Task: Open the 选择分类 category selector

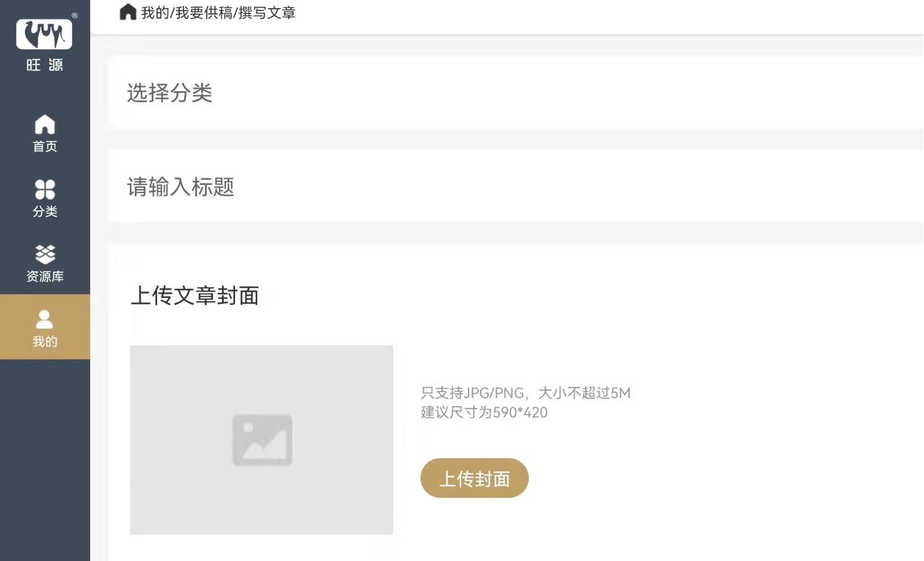Action: click(516, 92)
